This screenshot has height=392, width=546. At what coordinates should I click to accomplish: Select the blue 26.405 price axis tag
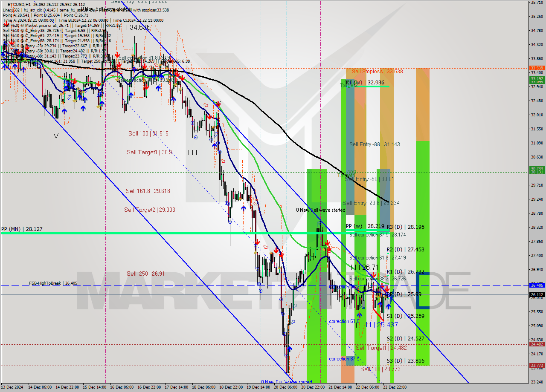click(537, 285)
